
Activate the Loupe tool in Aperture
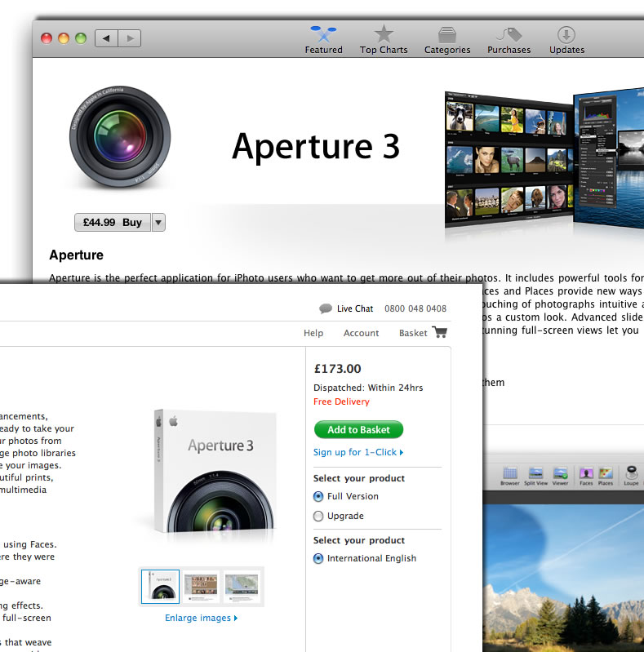(x=631, y=476)
